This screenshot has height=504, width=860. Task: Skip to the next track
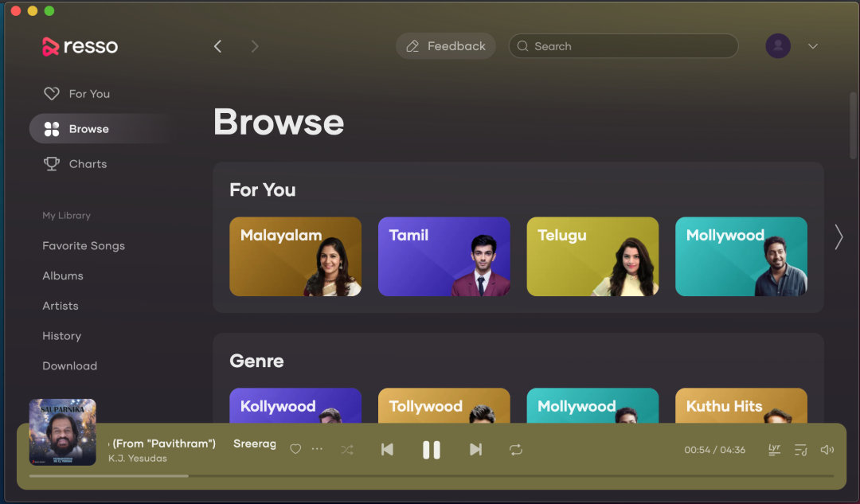click(x=475, y=450)
